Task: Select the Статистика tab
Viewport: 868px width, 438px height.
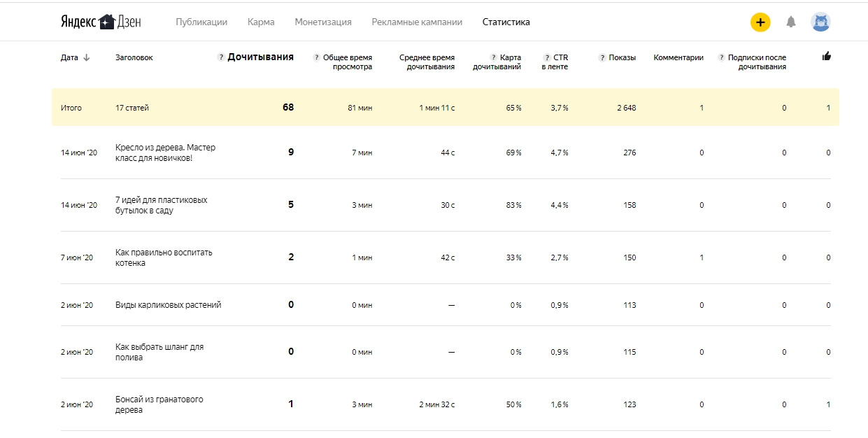Action: pyautogui.click(x=506, y=22)
